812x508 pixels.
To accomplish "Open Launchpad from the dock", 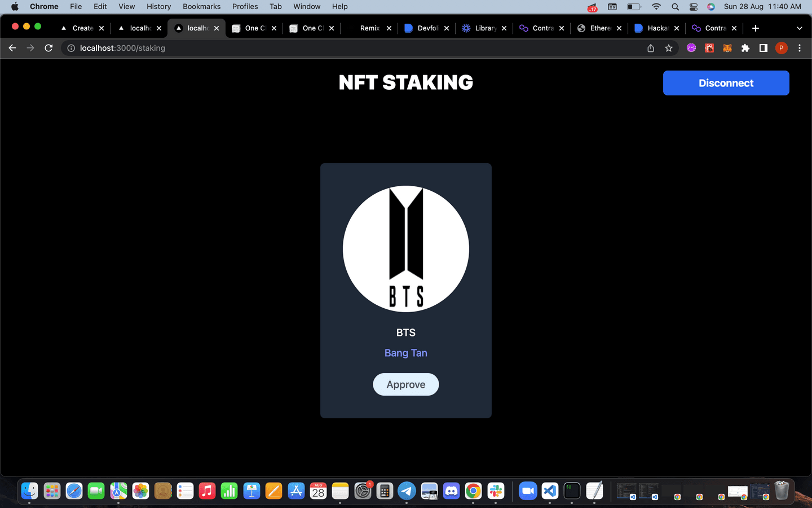I will [x=52, y=491].
